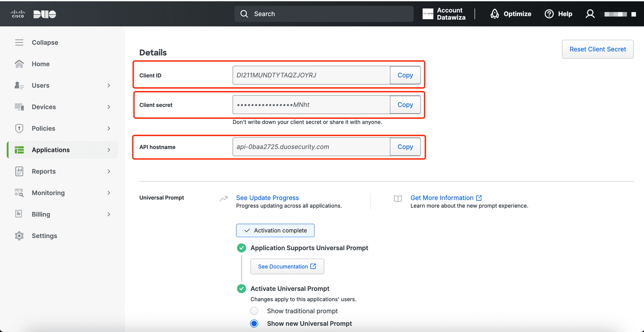
Task: Click the See Documentation button
Action: point(287,266)
